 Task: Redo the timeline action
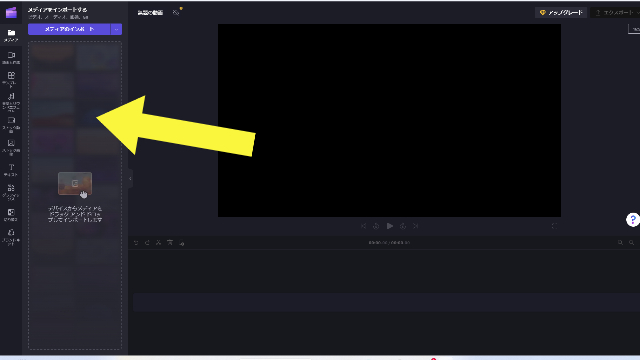147,242
